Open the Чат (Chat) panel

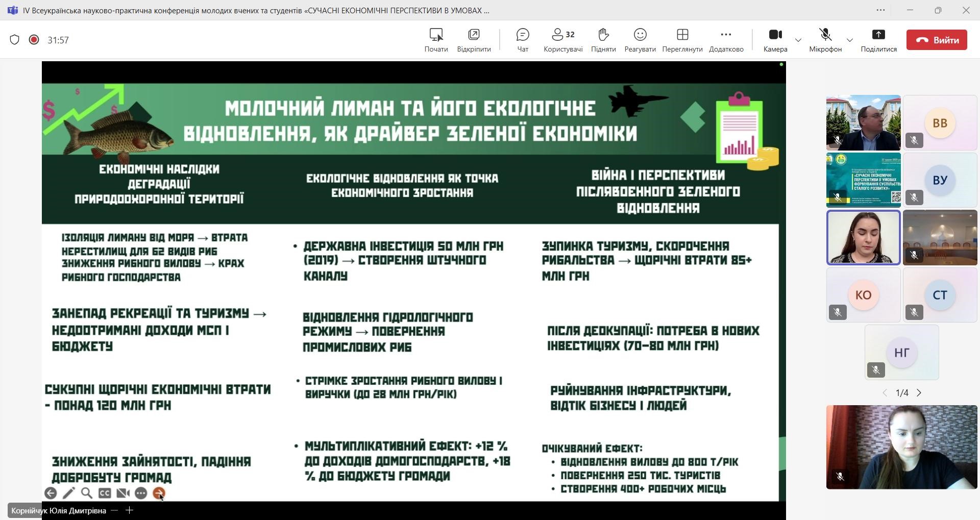[x=523, y=40]
